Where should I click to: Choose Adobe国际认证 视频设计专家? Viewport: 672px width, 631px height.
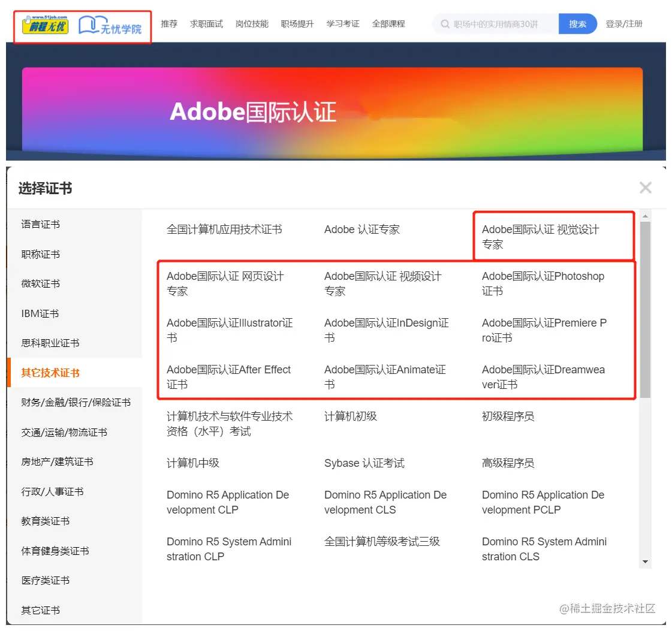click(383, 283)
